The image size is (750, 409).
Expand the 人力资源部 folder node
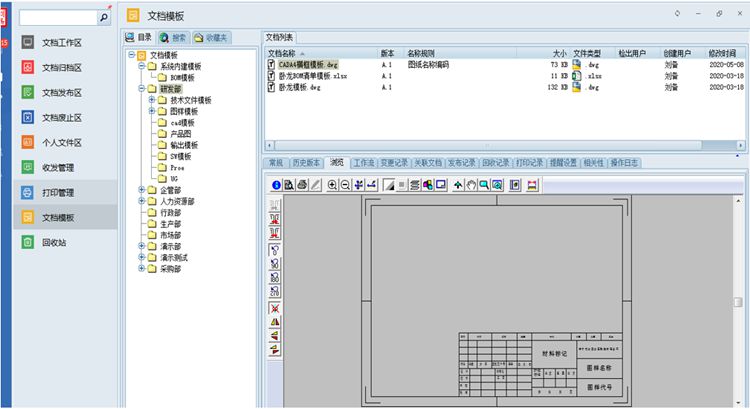pos(140,201)
